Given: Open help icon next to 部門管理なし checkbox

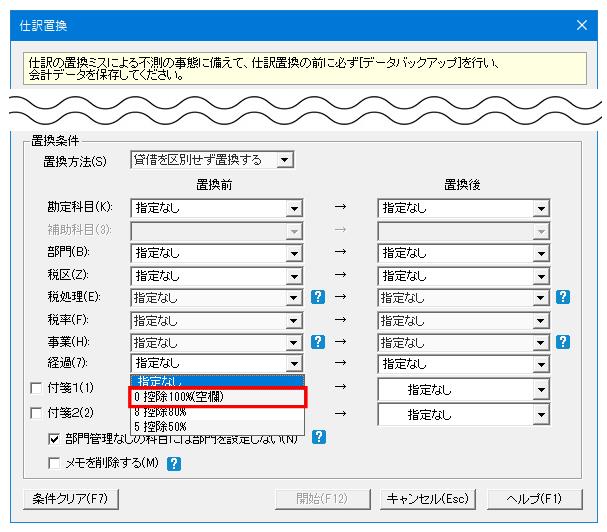Looking at the screenshot, I should pyautogui.click(x=319, y=437).
